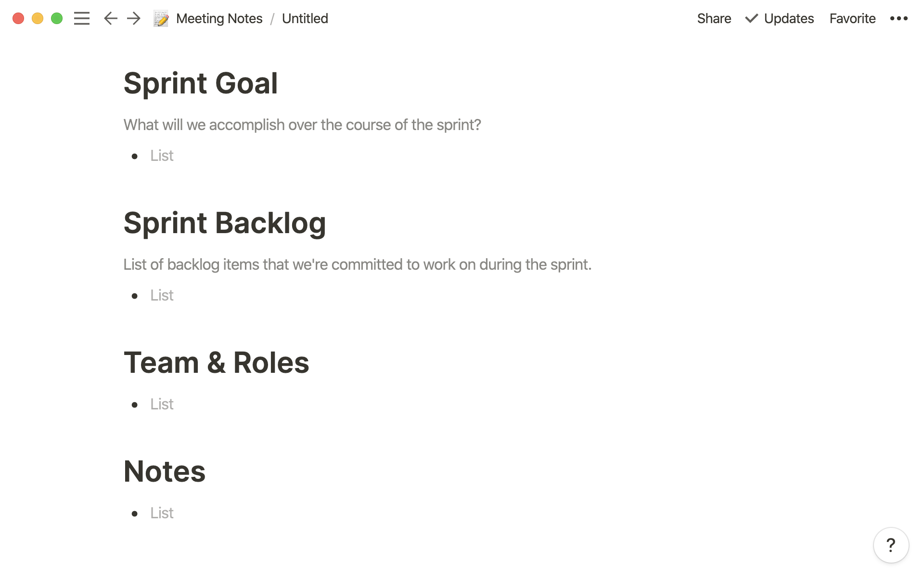The image size is (924, 578).
Task: Click the List bullet under Sprint Backlog
Action: [162, 294]
